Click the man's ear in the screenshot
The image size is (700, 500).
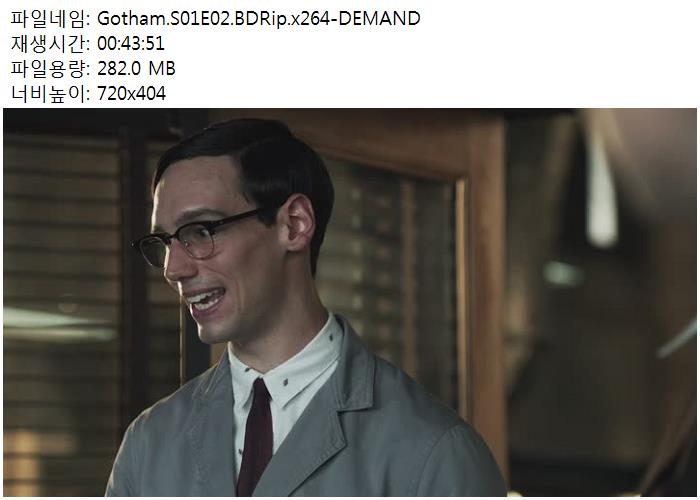point(301,223)
